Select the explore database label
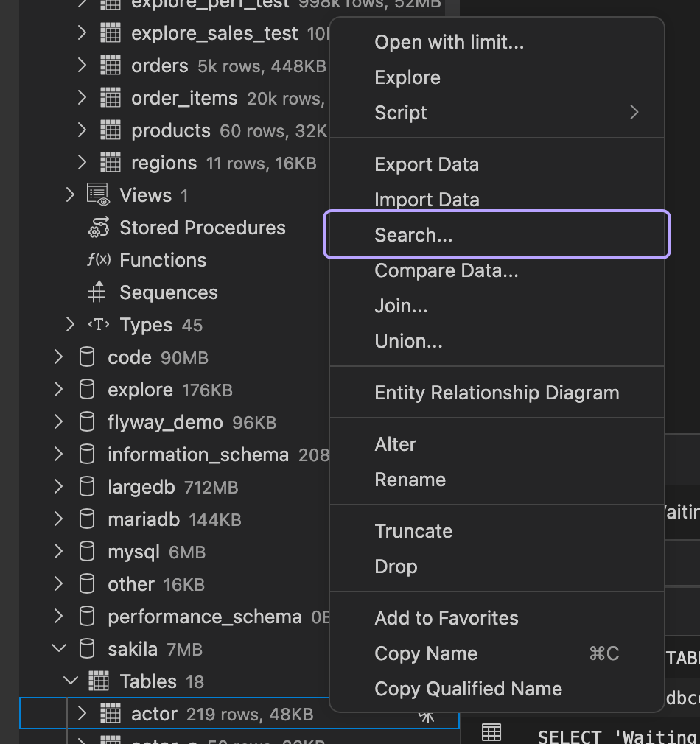Image resolution: width=700 pixels, height=744 pixels. click(140, 390)
